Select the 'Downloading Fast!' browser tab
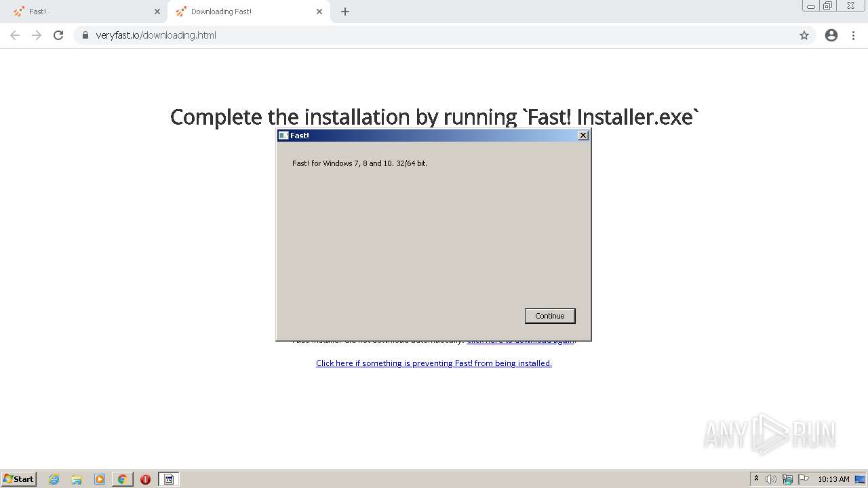Viewport: 868px width, 488px height. pyautogui.click(x=248, y=12)
